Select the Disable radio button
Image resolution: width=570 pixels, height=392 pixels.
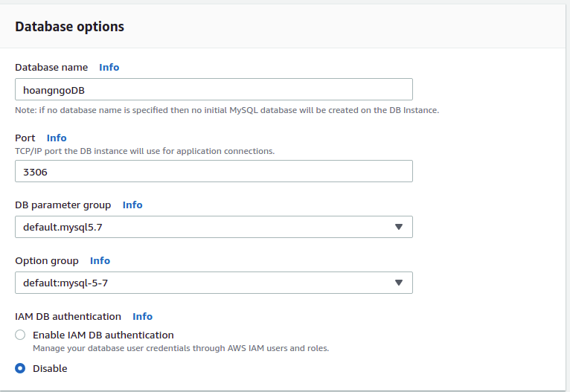coord(20,368)
